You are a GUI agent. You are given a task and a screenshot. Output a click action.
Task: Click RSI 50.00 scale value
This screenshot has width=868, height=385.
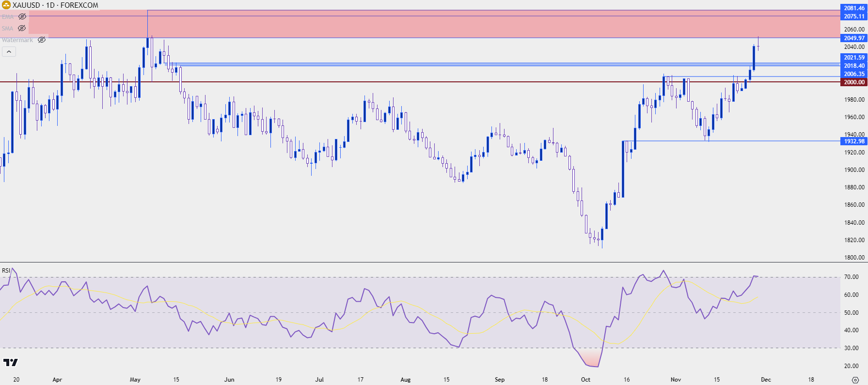pyautogui.click(x=852, y=312)
